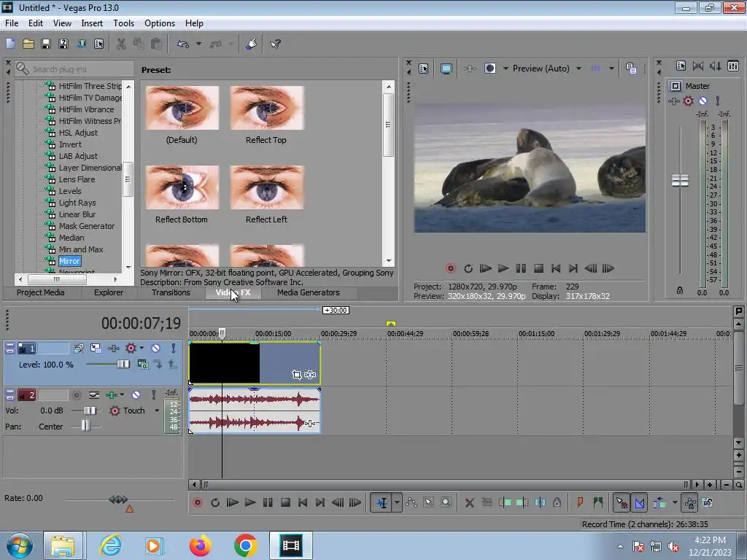Viewport: 747px width, 560px height.
Task: Mute audio track 2
Action: pos(136,394)
